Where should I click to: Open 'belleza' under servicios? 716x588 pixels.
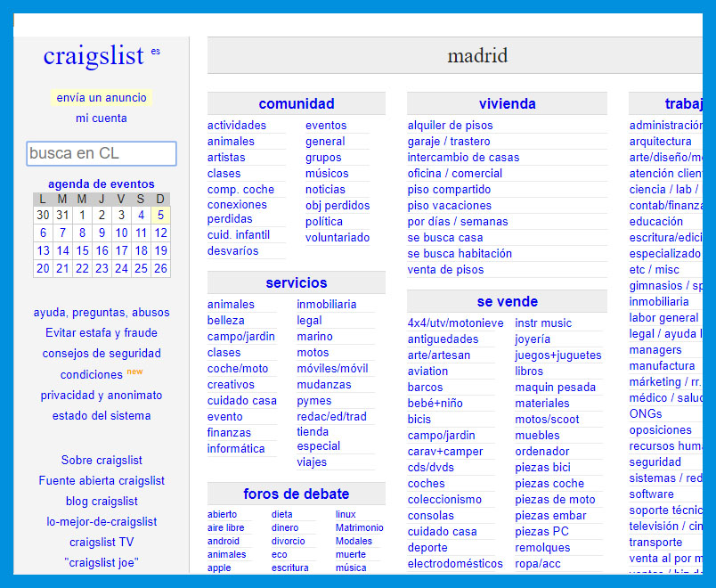click(225, 320)
